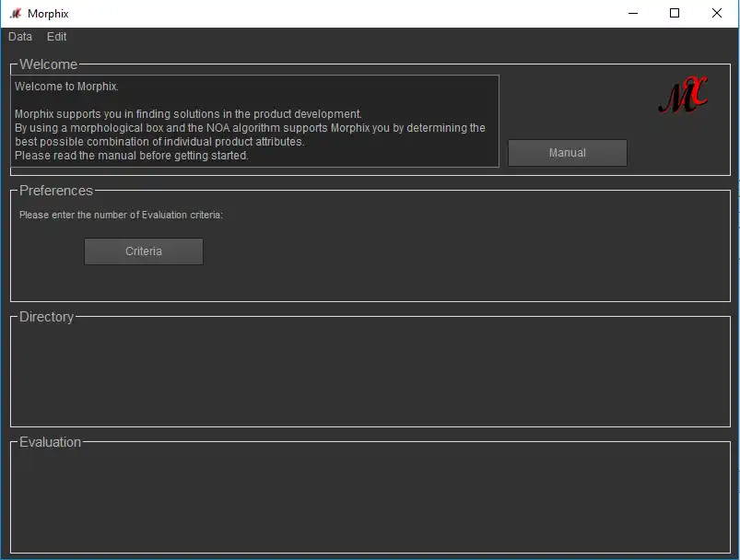740x560 pixels.
Task: Close the Morphix window
Action: pyautogui.click(x=716, y=13)
